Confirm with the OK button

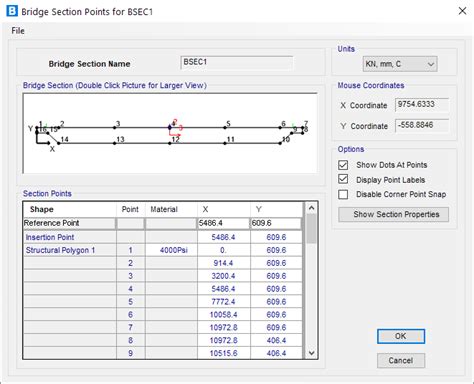click(x=401, y=336)
